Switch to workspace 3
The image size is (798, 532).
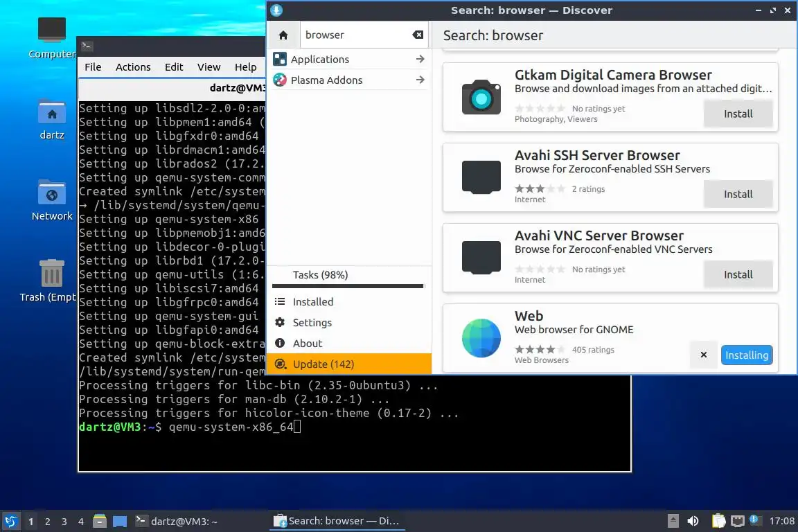tap(64, 522)
